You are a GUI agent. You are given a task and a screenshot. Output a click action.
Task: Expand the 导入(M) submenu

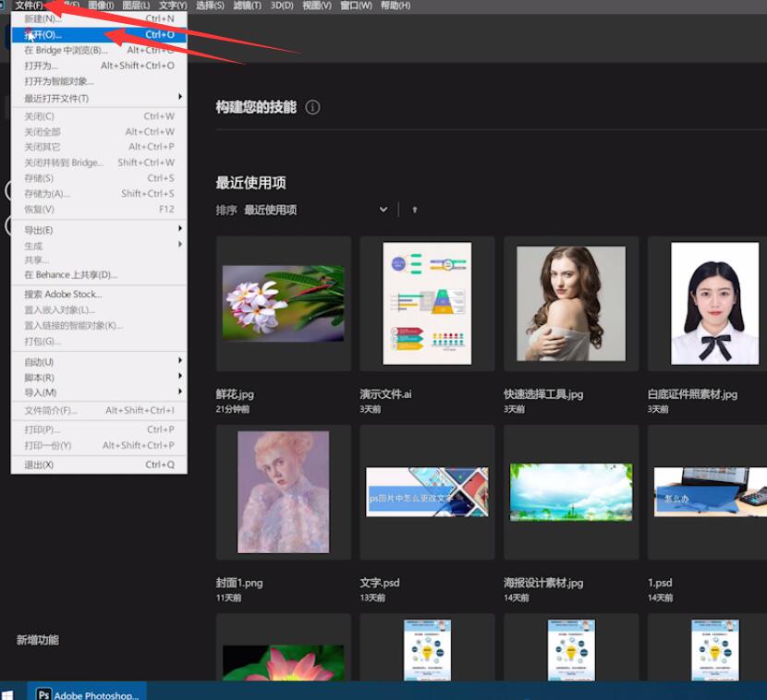point(99,392)
